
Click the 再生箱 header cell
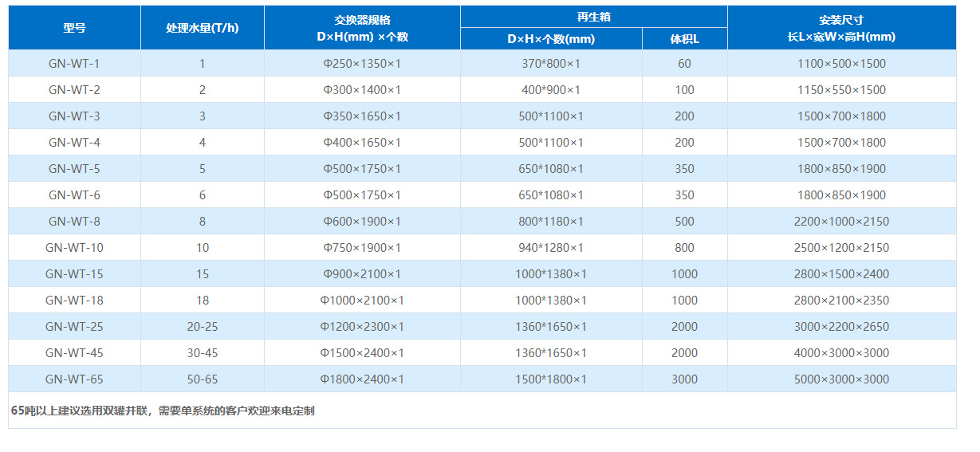pos(593,17)
